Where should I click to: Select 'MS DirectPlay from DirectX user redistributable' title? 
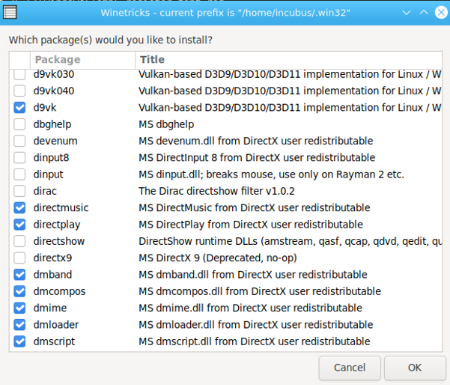251,224
